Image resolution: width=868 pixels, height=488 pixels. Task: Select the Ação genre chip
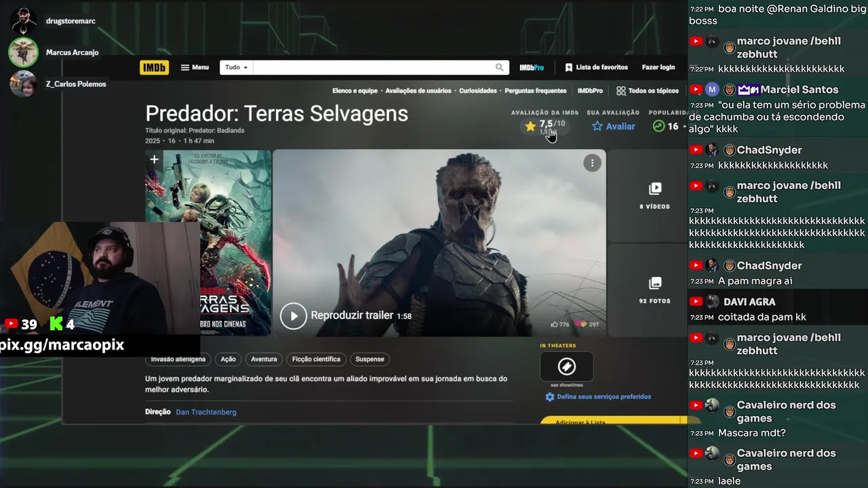pyautogui.click(x=229, y=359)
